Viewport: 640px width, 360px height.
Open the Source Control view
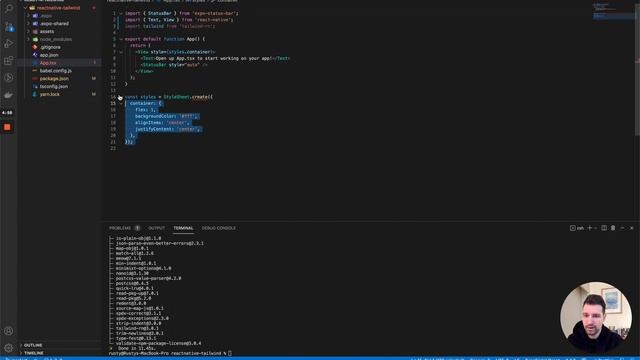(9, 27)
